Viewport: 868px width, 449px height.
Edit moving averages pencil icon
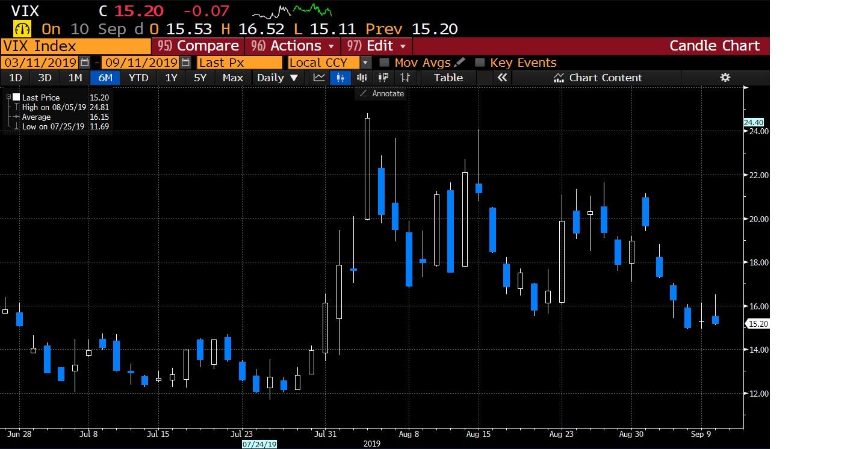460,63
